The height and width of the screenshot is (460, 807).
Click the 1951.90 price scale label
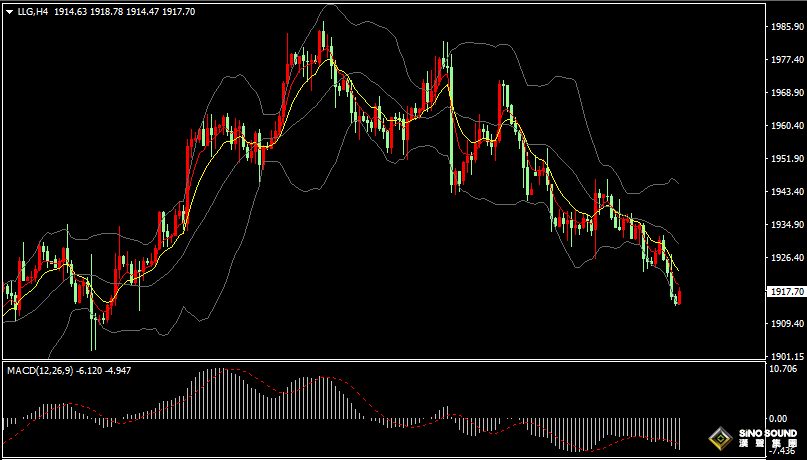tap(785, 159)
